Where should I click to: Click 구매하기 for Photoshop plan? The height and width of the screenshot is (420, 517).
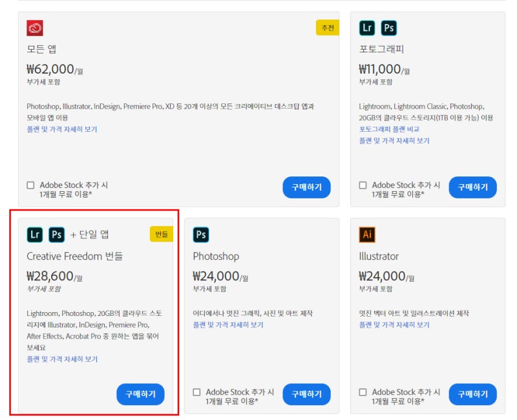[x=306, y=394]
